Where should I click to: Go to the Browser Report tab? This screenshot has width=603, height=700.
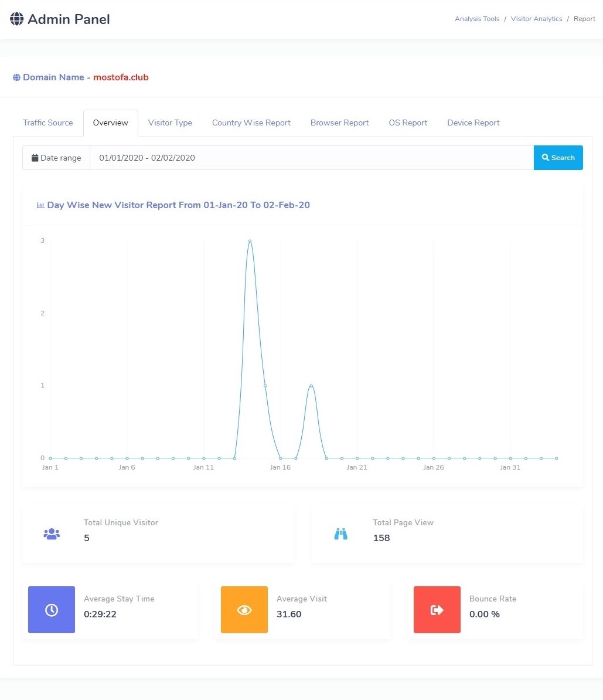[339, 123]
